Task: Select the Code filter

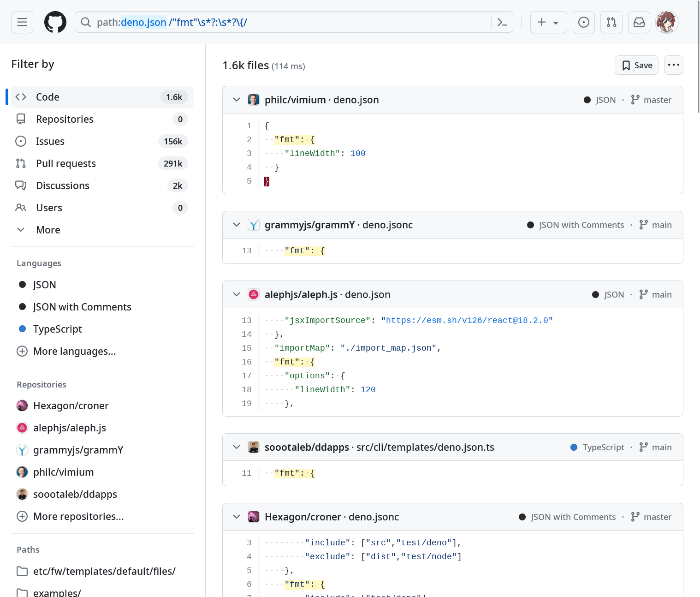Action: [102, 97]
